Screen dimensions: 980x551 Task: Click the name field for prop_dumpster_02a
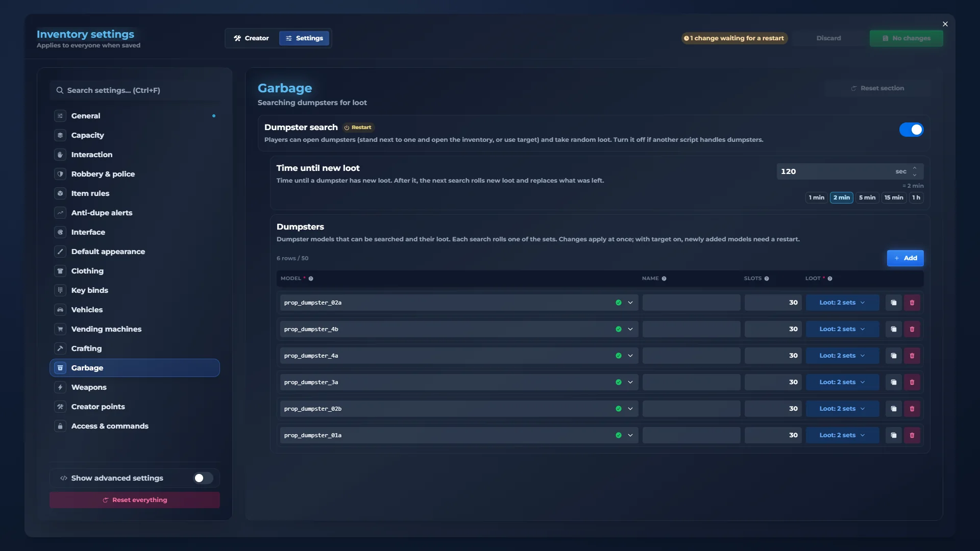692,303
